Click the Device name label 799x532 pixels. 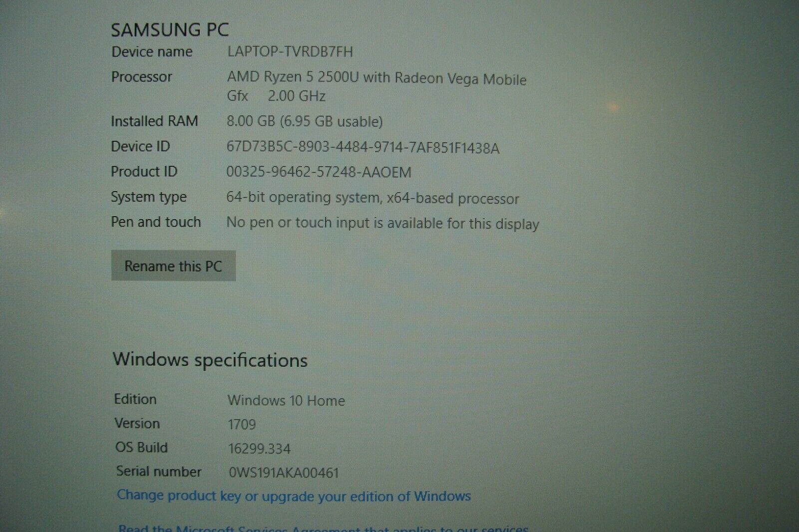coord(152,51)
